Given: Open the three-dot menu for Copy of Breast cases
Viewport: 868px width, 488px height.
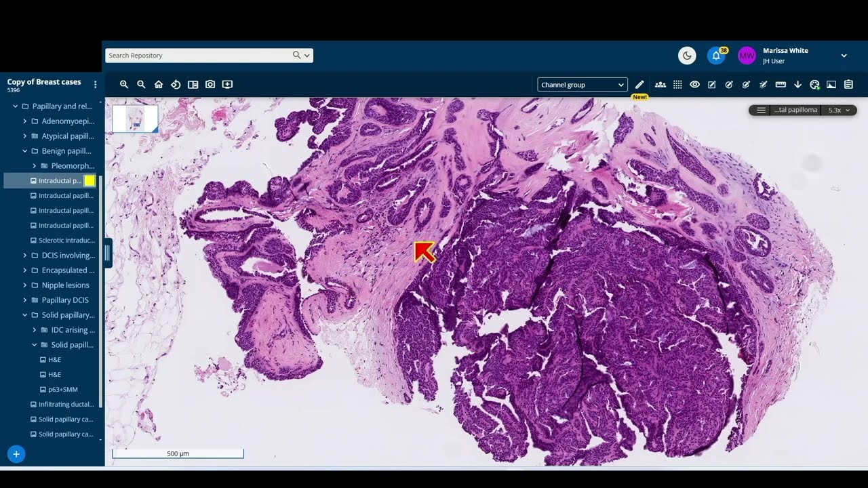Looking at the screenshot, I should point(95,85).
